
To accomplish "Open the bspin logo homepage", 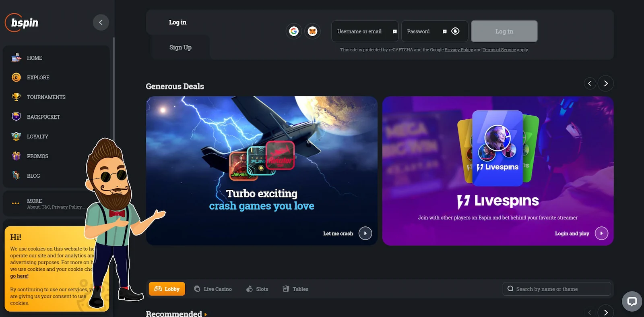I will point(22,23).
